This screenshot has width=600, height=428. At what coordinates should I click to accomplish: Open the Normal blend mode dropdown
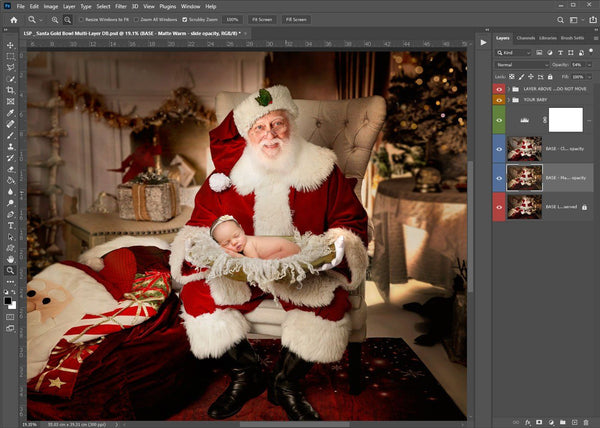click(x=522, y=64)
